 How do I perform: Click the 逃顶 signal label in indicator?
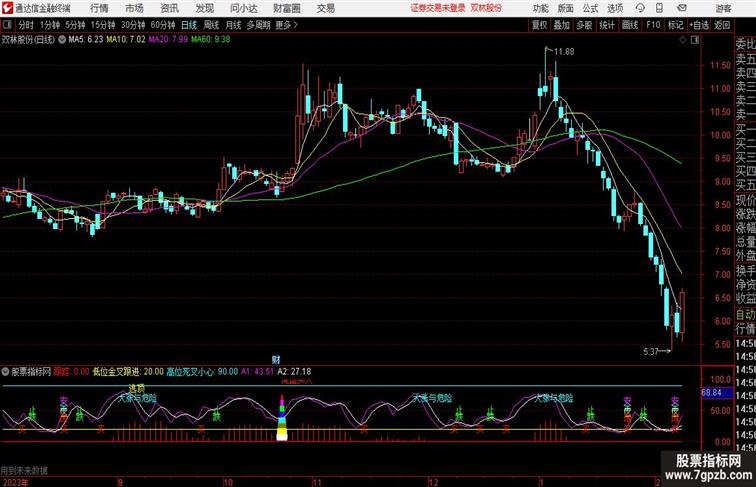pos(136,388)
